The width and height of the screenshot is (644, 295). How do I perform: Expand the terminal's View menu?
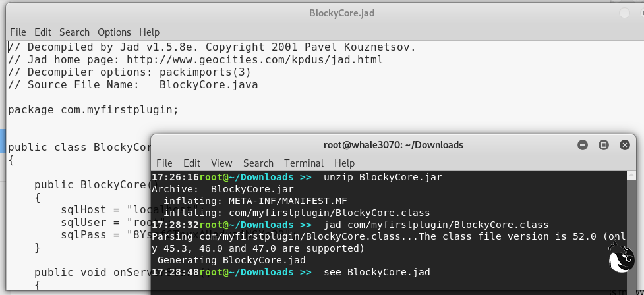221,163
